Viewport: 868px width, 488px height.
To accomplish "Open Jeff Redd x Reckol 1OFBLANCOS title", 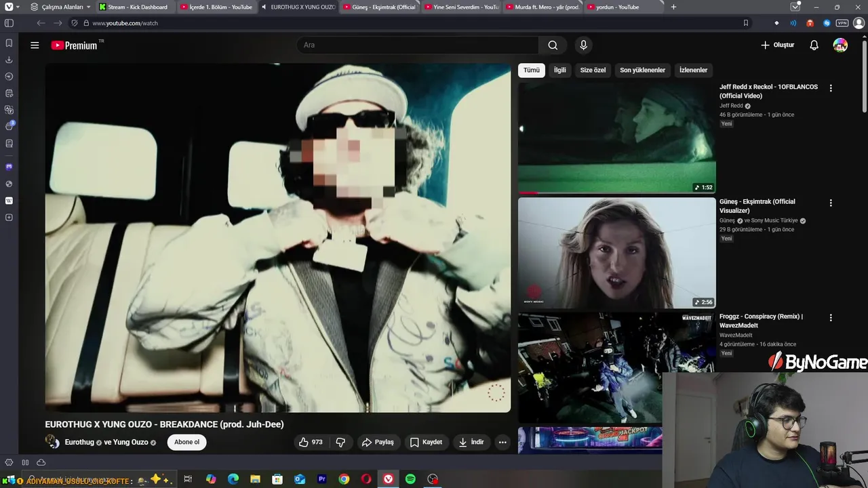I will [768, 91].
